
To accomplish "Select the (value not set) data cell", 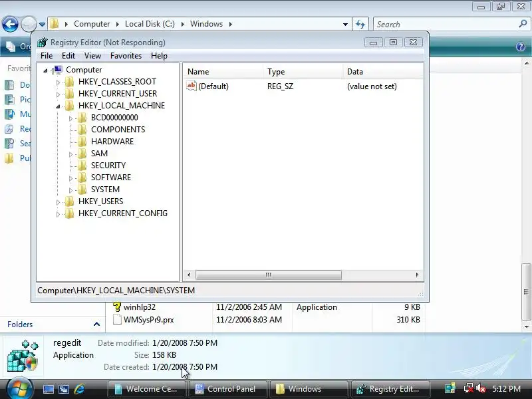I will tap(372, 86).
